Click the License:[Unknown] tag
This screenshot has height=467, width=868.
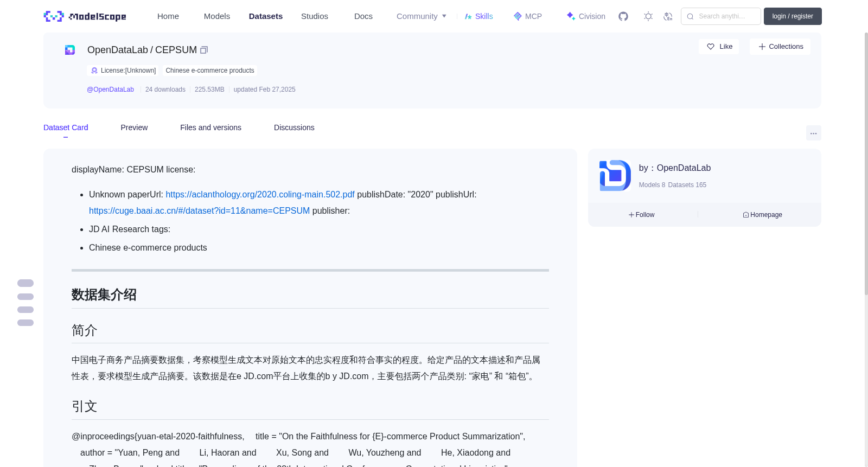click(x=123, y=71)
